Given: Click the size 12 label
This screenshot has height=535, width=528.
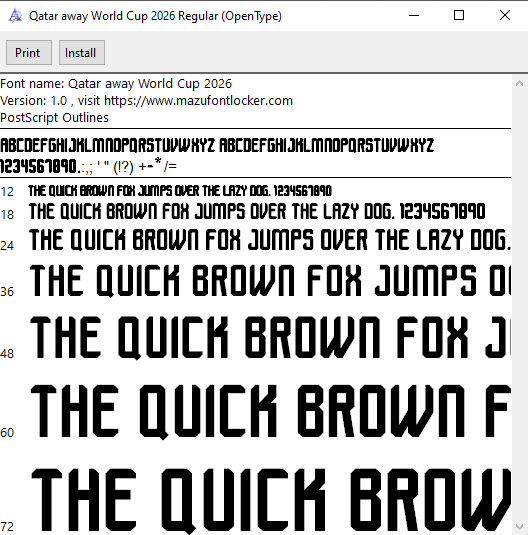Looking at the screenshot, I should tap(7, 192).
